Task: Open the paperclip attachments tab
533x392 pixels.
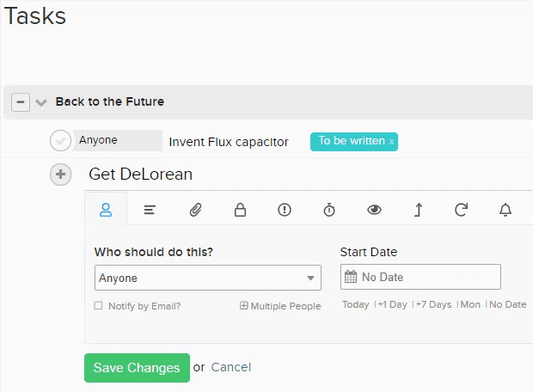Action: tap(195, 210)
